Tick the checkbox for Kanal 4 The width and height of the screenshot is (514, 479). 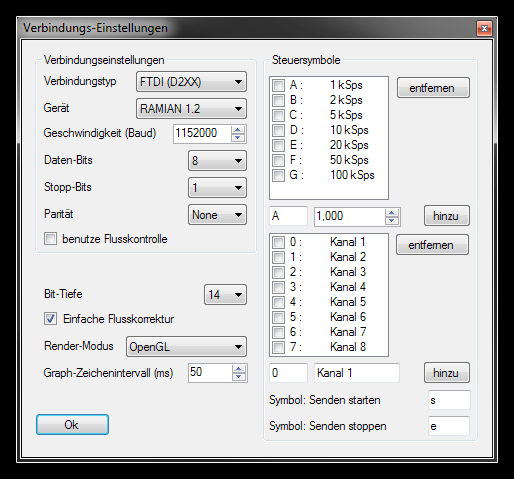[278, 287]
